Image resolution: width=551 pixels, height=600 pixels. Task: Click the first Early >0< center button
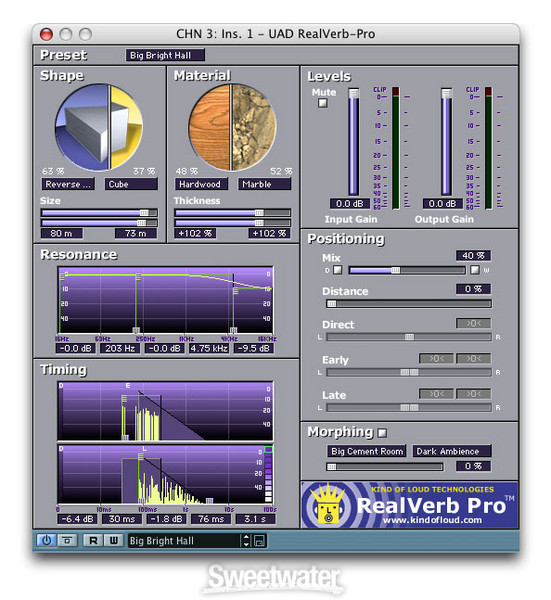click(x=436, y=359)
